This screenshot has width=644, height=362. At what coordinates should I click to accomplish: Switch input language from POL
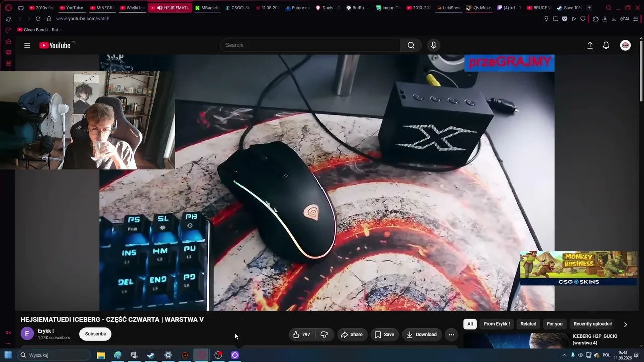click(606, 355)
